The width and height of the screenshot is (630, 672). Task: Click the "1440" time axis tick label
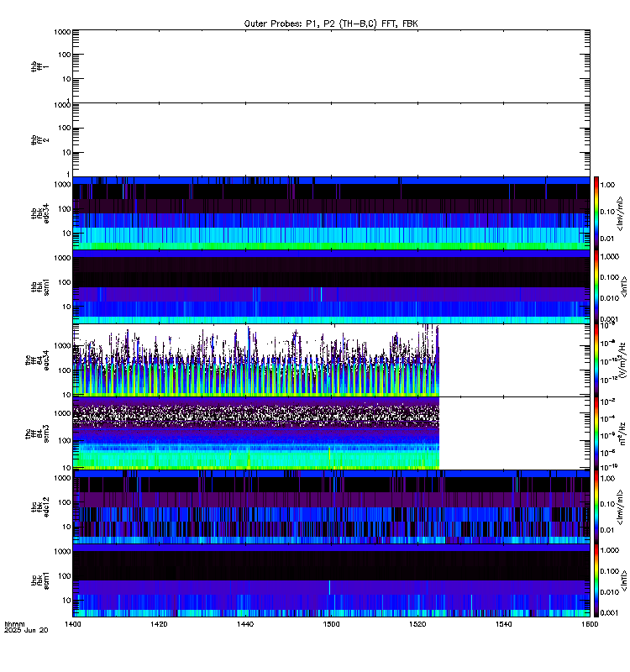[x=245, y=624]
